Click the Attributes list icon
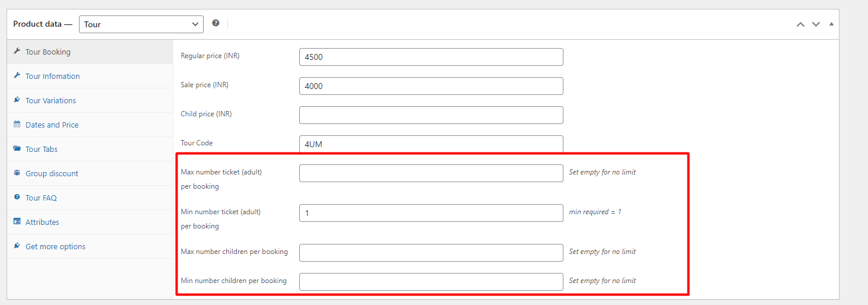 click(x=17, y=221)
